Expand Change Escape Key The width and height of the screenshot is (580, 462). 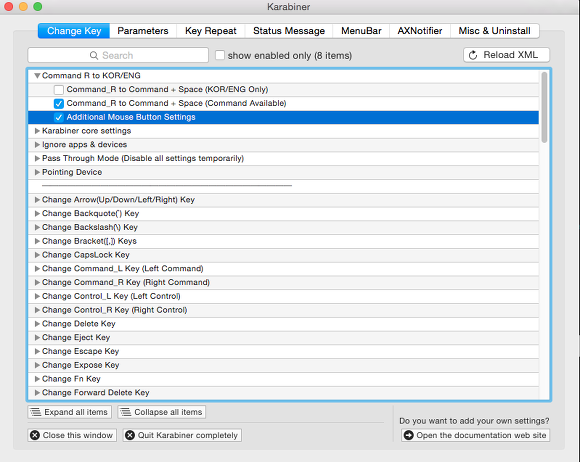pos(37,351)
